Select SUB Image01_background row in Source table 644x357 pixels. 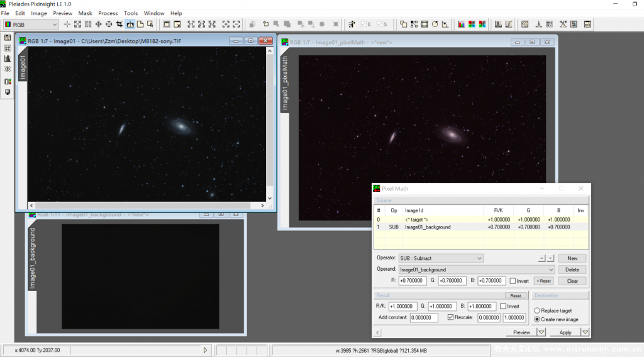point(481,227)
